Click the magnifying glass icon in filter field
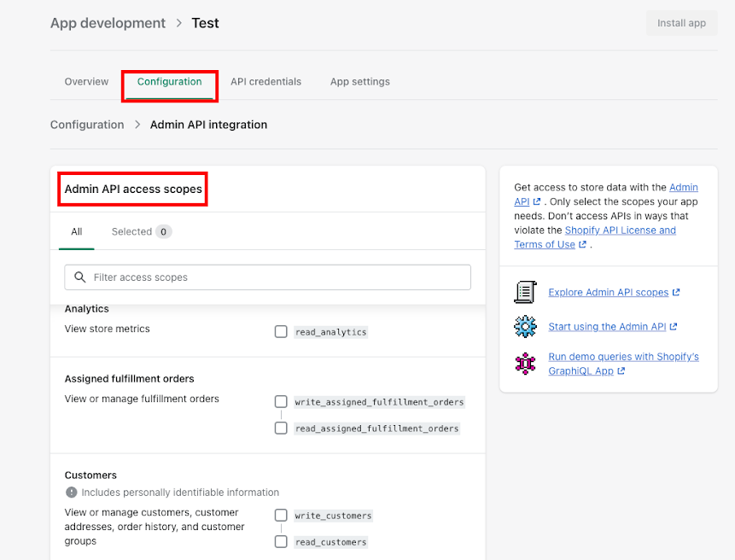This screenshot has height=560, width=735. (81, 277)
